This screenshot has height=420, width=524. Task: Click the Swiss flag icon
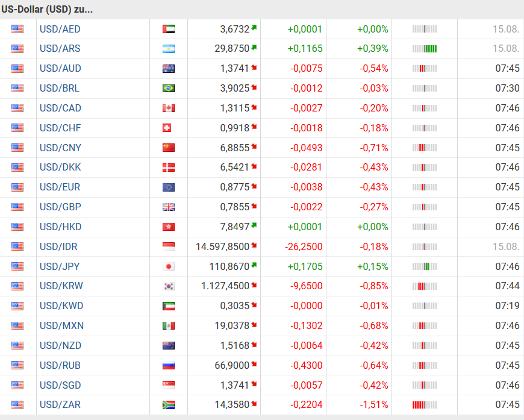pyautogui.click(x=169, y=128)
